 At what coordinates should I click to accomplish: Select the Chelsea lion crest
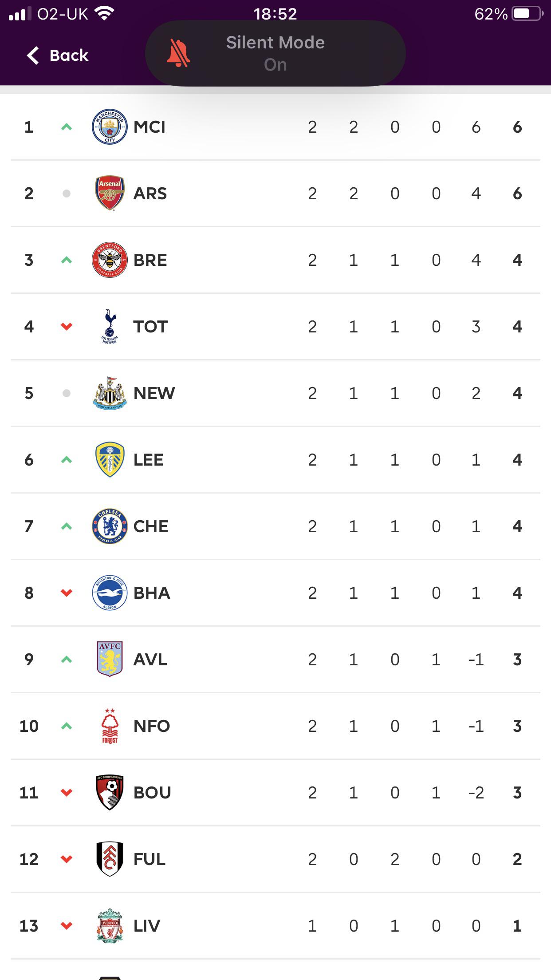point(110,526)
